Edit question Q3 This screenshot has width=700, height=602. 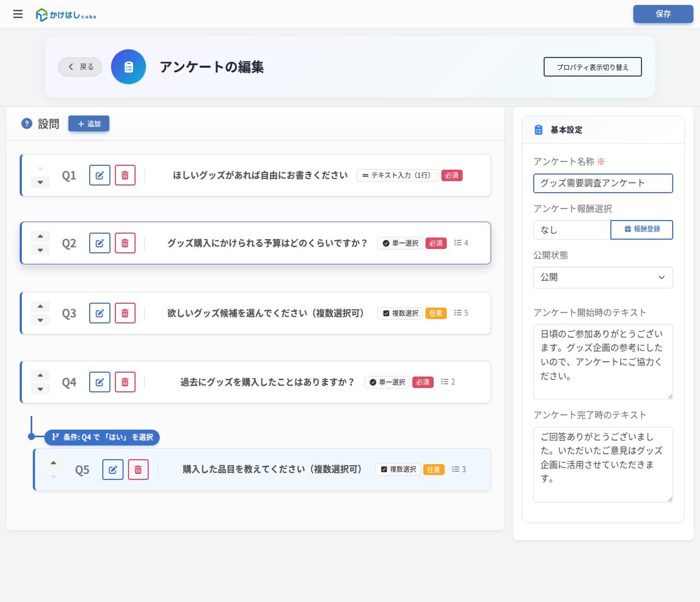click(x=100, y=313)
